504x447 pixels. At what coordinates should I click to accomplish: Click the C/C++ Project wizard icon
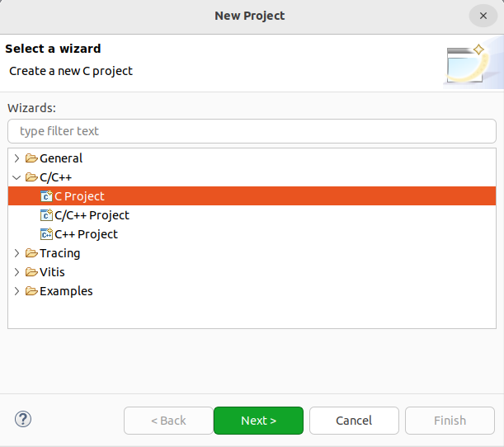pos(46,215)
